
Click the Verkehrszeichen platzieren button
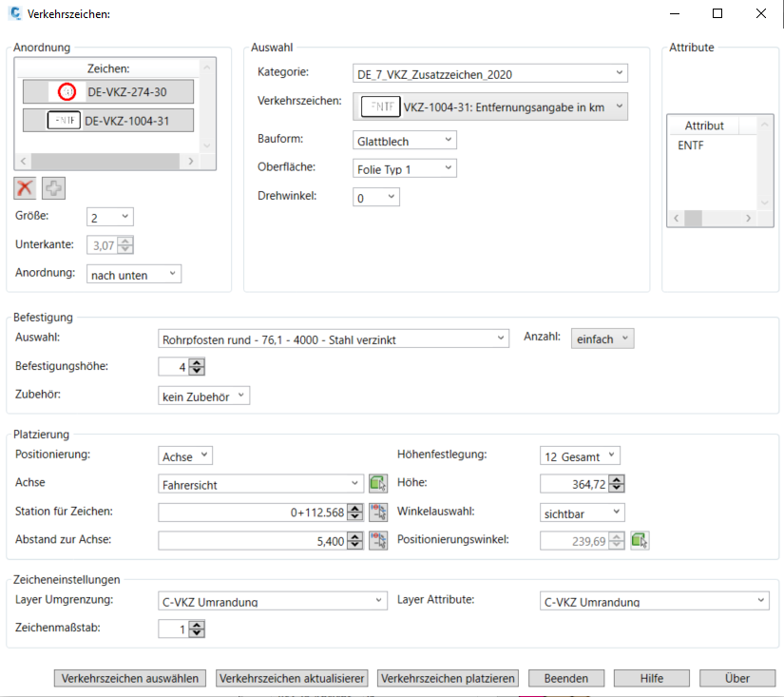(449, 678)
